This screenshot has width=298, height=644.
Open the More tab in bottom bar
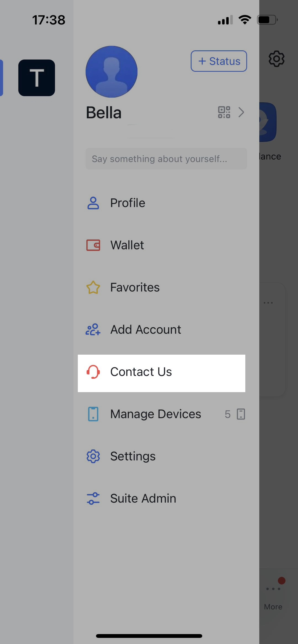273,595
